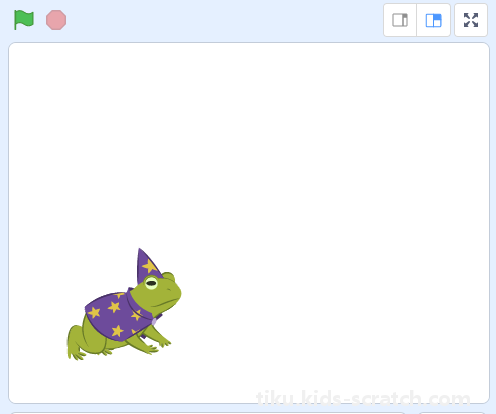Click the bump on the frog's head
This screenshot has height=414, width=496.
coord(169,276)
